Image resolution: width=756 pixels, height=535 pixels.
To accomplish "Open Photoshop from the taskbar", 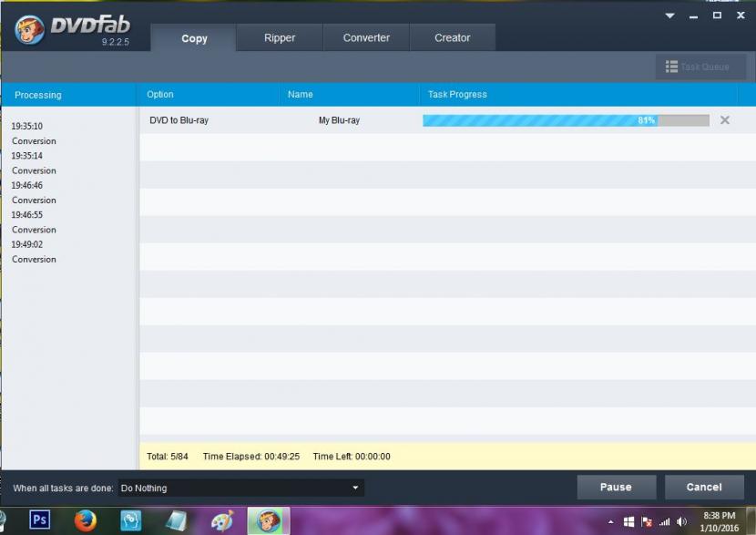I will (x=39, y=520).
